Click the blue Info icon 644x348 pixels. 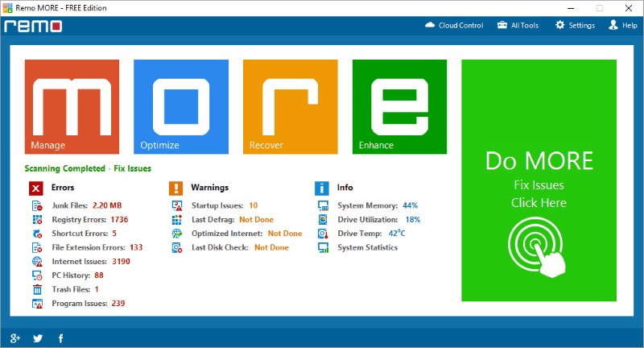tap(321, 188)
